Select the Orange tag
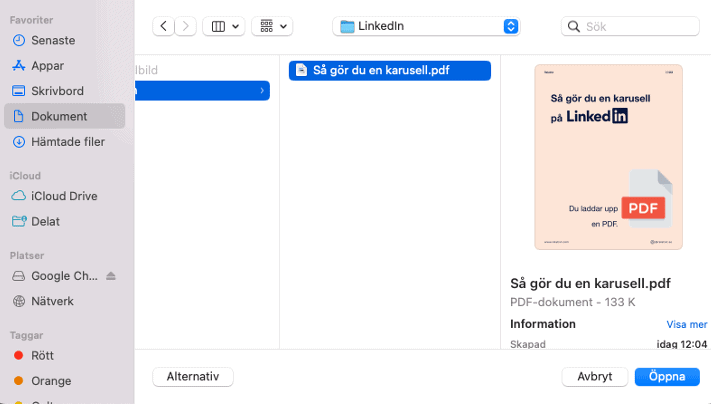Image resolution: width=712 pixels, height=404 pixels. click(x=64, y=381)
